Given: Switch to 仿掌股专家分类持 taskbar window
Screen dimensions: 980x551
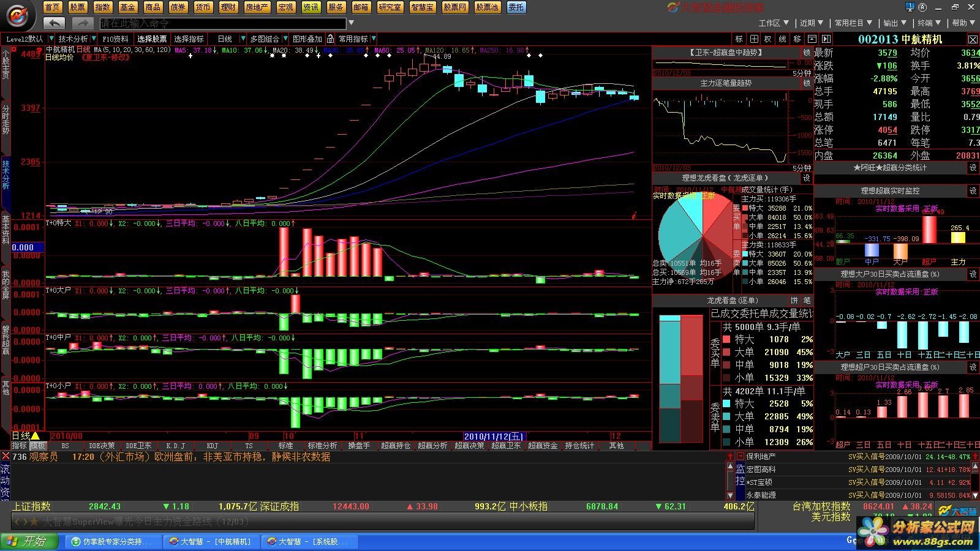Looking at the screenshot, I should [x=114, y=542].
